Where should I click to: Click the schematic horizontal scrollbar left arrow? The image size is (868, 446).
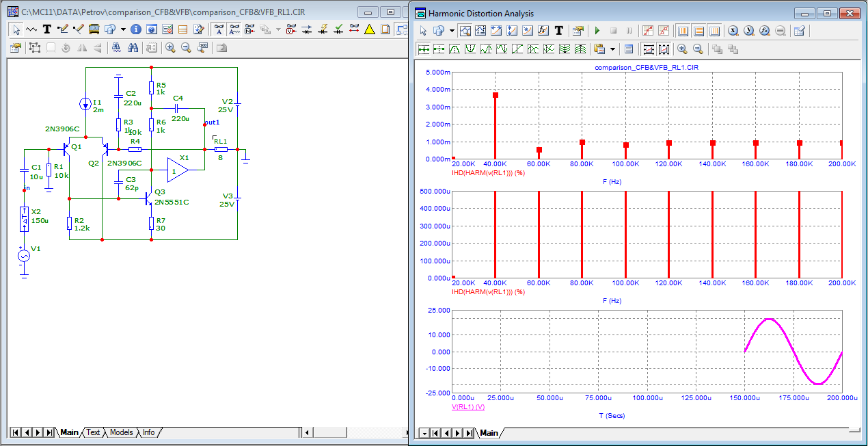coord(308,432)
